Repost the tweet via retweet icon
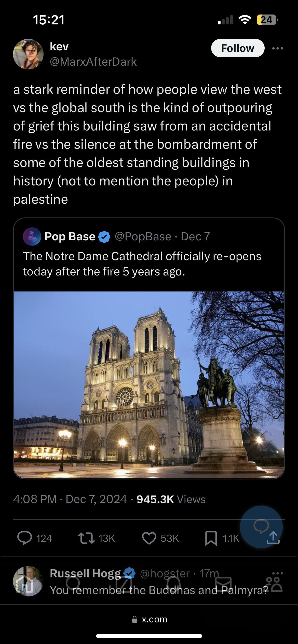This screenshot has width=298, height=644. coord(87,538)
